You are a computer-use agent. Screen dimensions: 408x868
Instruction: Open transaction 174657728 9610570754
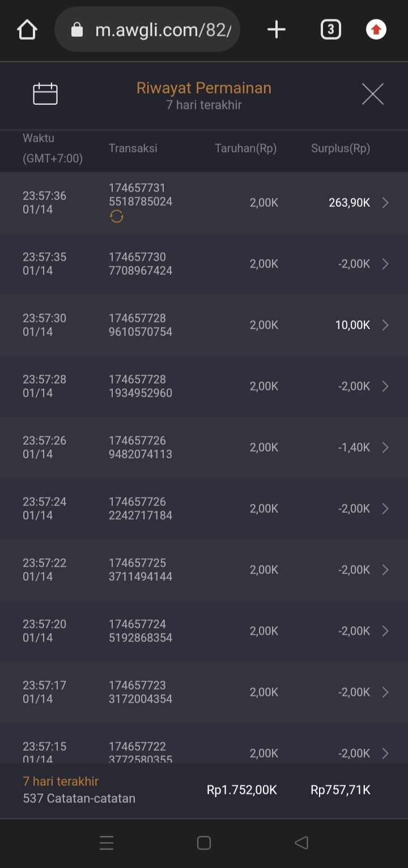click(141, 325)
